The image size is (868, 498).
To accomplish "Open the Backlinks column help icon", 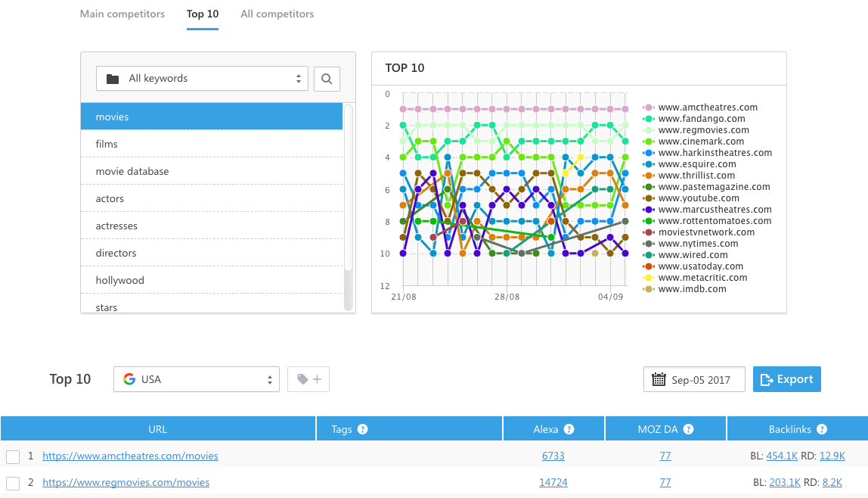I will 822,429.
